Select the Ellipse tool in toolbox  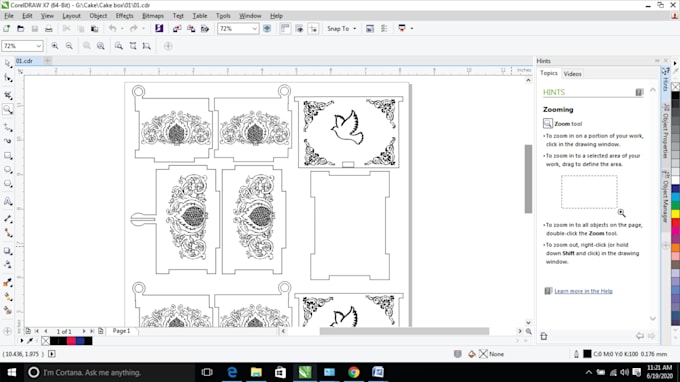click(x=8, y=170)
